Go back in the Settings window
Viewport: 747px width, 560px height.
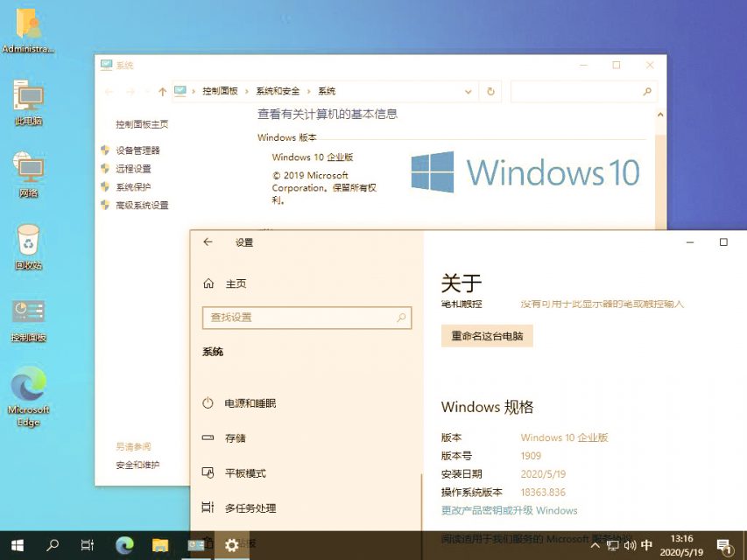tap(208, 241)
